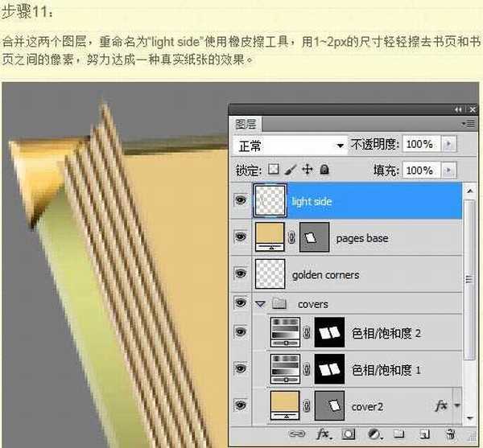Click the fill percentage input field

click(419, 171)
